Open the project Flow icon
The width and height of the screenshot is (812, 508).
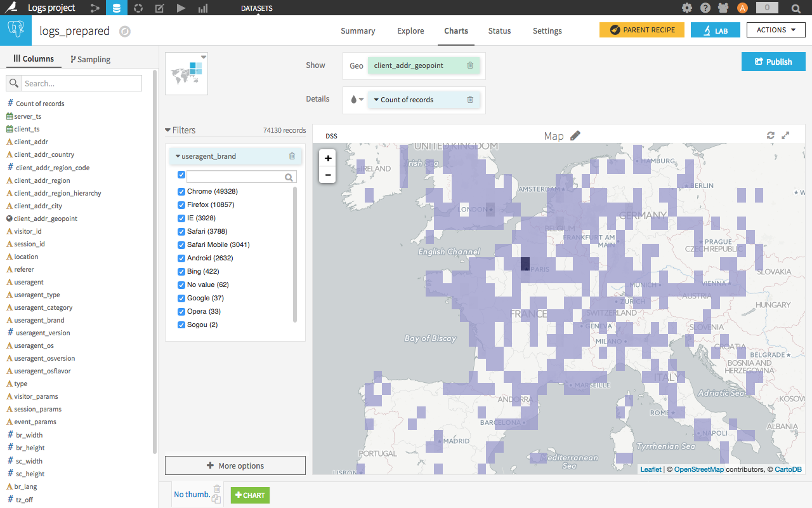click(x=94, y=8)
